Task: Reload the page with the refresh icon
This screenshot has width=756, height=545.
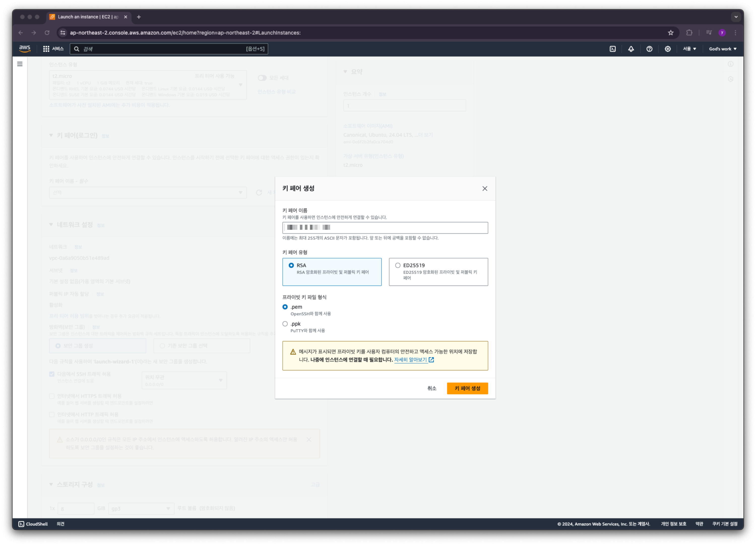Action: (47, 33)
